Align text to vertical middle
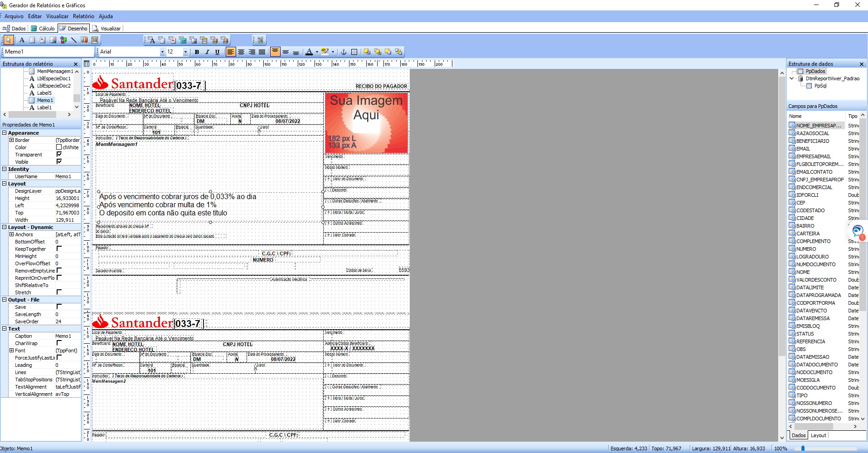The image size is (868, 453). pos(286,52)
